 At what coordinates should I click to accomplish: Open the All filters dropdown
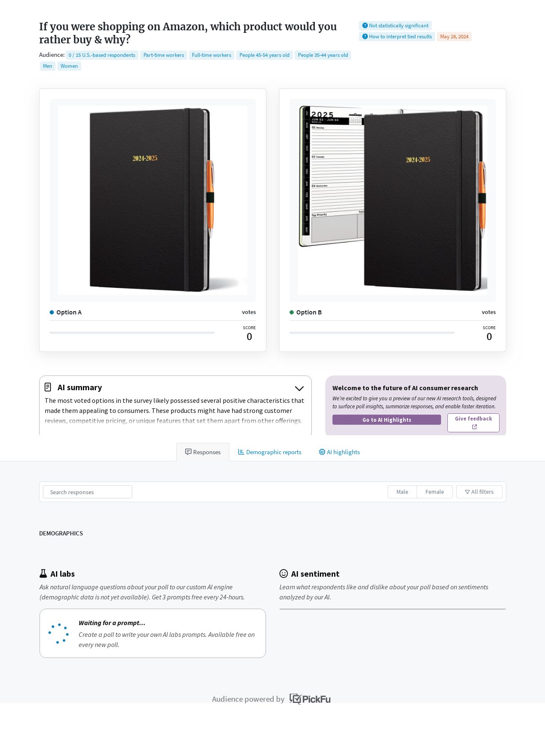[479, 492]
